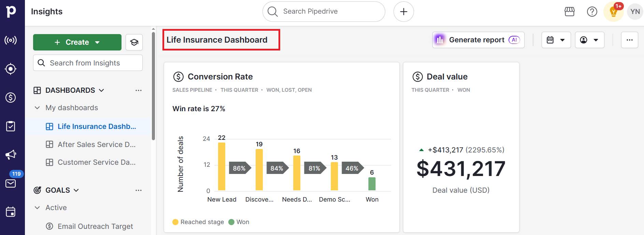
Task: Open Deals dollar icon in sidebar
Action: pos(11,98)
